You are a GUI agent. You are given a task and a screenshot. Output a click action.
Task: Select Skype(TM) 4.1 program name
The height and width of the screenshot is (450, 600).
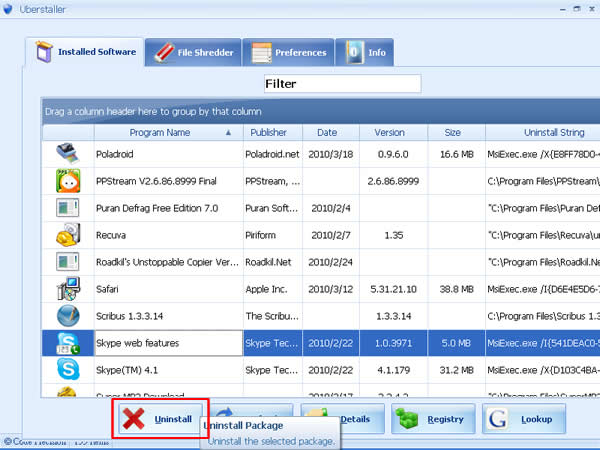[127, 370]
